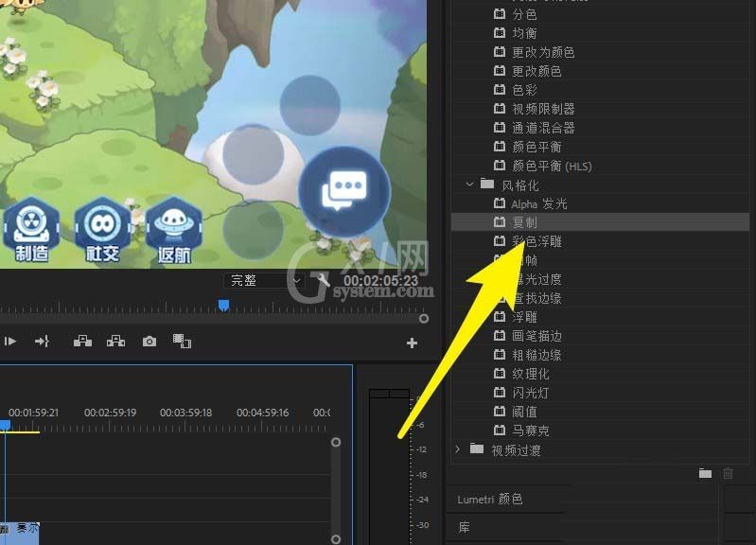Select the 查找边缘 effect
The image size is (756, 545).
[x=537, y=298]
